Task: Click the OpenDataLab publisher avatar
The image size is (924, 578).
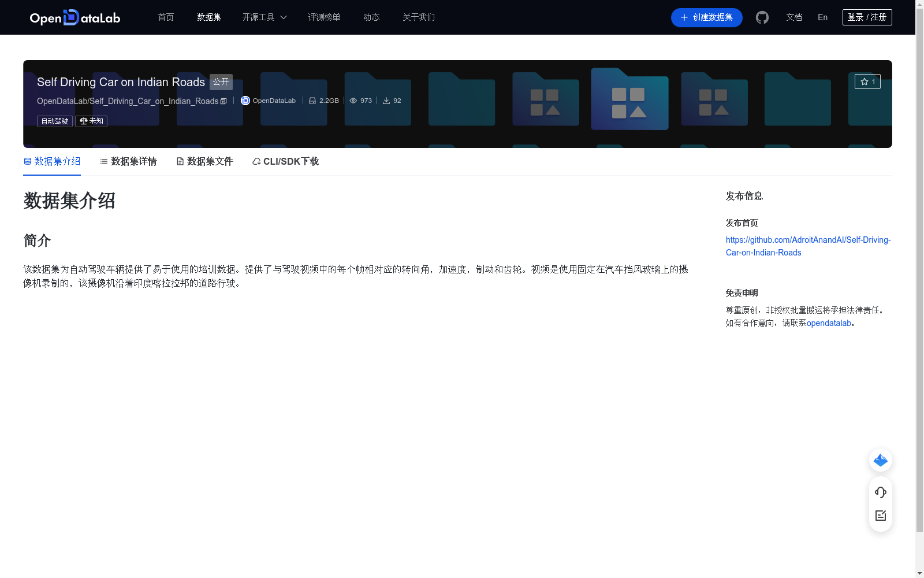Action: pyautogui.click(x=245, y=101)
